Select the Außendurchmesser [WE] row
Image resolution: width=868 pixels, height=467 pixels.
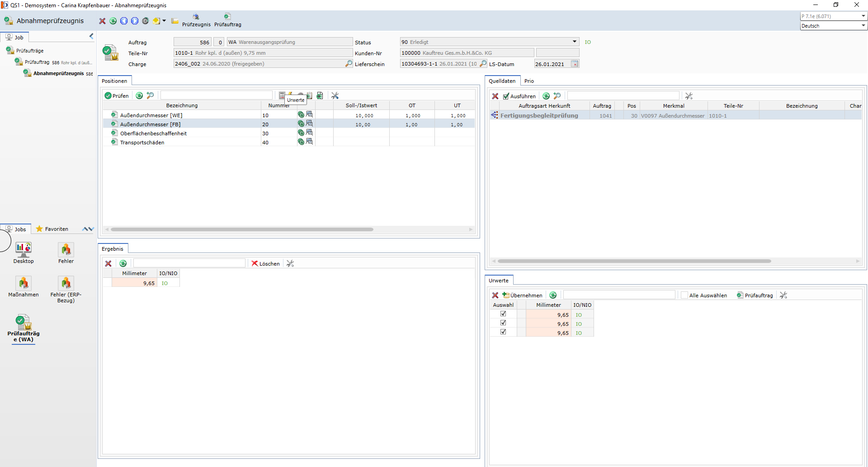(x=289, y=115)
